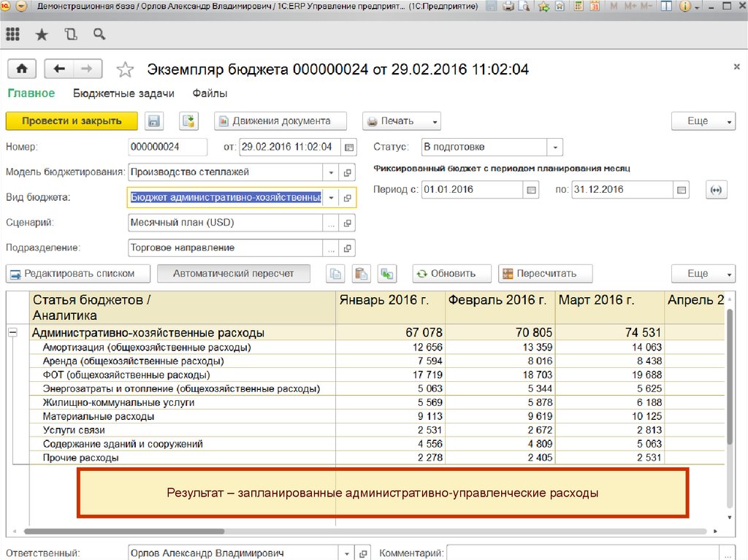Viewport: 748px width, 560px height.
Task: Click the search magnifier icon
Action: 99,34
